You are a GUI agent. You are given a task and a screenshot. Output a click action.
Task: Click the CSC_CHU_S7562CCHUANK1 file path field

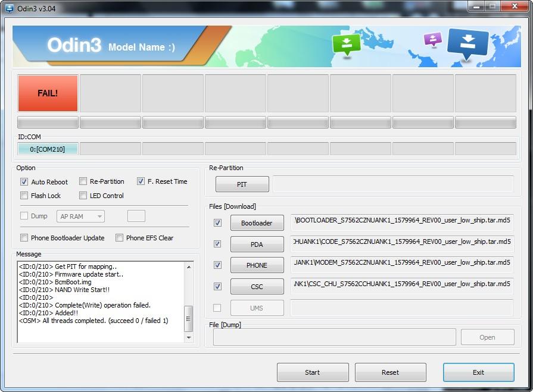pos(402,287)
